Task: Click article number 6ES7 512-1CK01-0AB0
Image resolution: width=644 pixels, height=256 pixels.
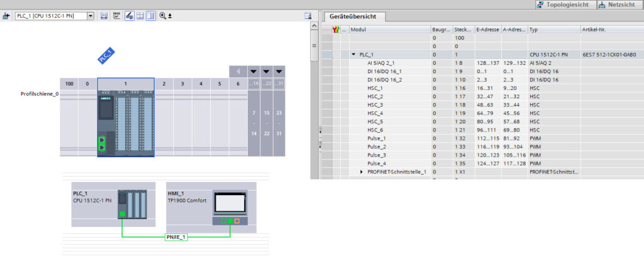Action: pos(609,55)
